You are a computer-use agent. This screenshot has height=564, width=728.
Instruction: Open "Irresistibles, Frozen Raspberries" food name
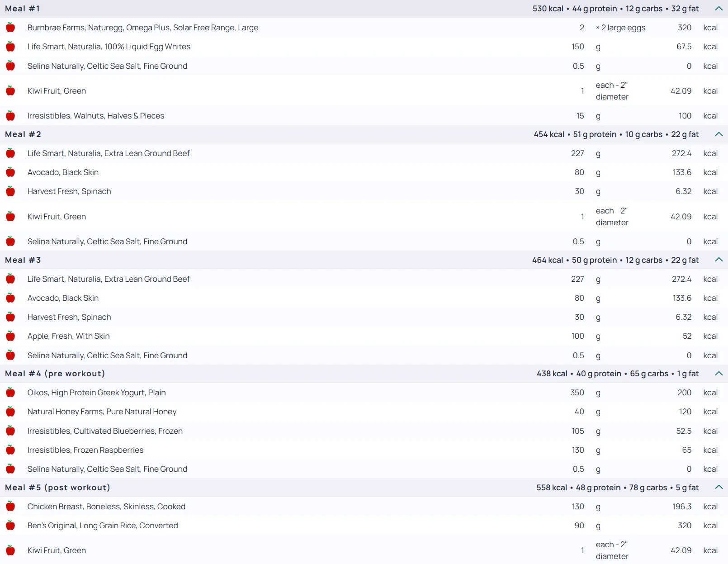point(85,450)
